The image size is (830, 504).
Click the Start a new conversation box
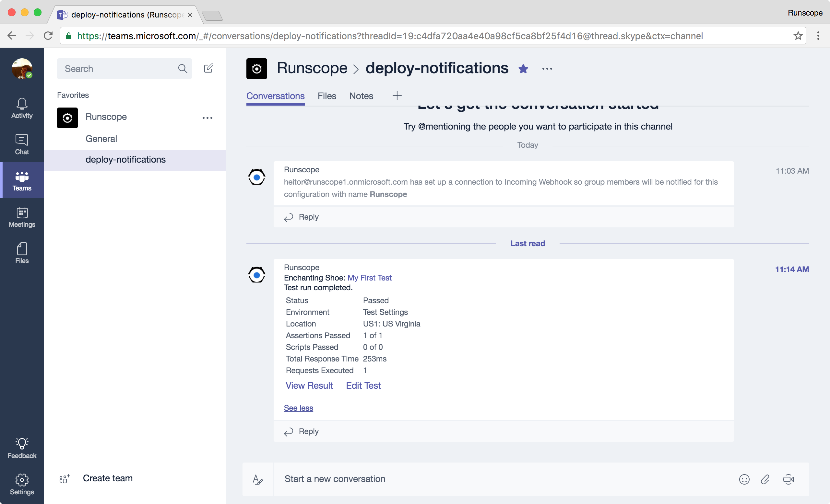coord(505,479)
